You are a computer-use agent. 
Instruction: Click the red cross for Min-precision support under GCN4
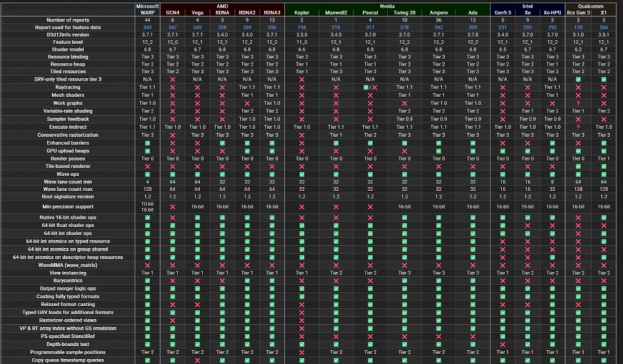point(173,207)
